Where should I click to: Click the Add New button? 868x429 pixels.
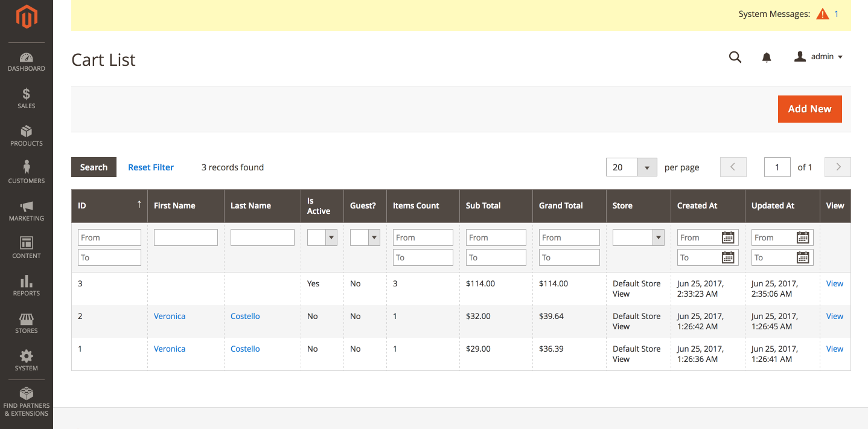(809, 109)
